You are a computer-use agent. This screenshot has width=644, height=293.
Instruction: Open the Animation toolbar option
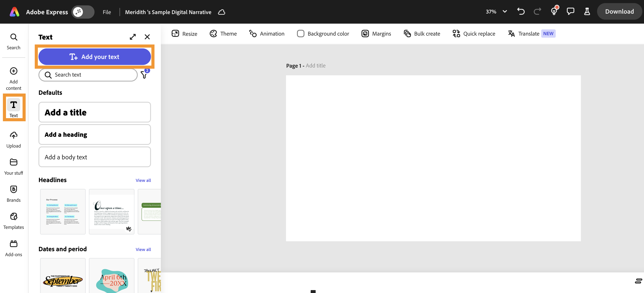pos(267,34)
